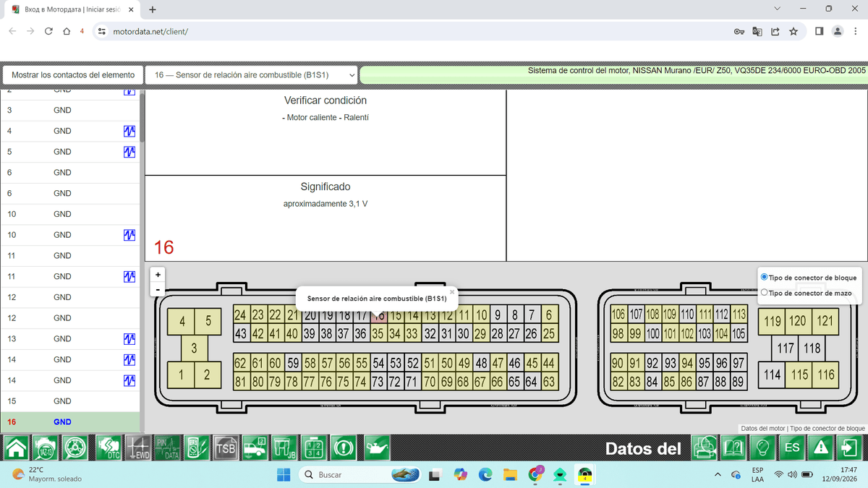
Task: Zoom in connector diagram with plus button
Action: (x=158, y=275)
